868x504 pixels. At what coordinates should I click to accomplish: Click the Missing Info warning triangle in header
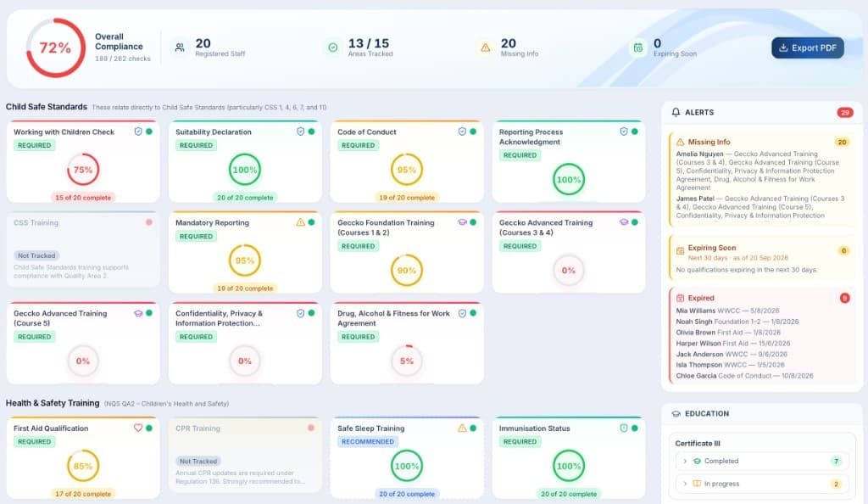pyautogui.click(x=486, y=48)
